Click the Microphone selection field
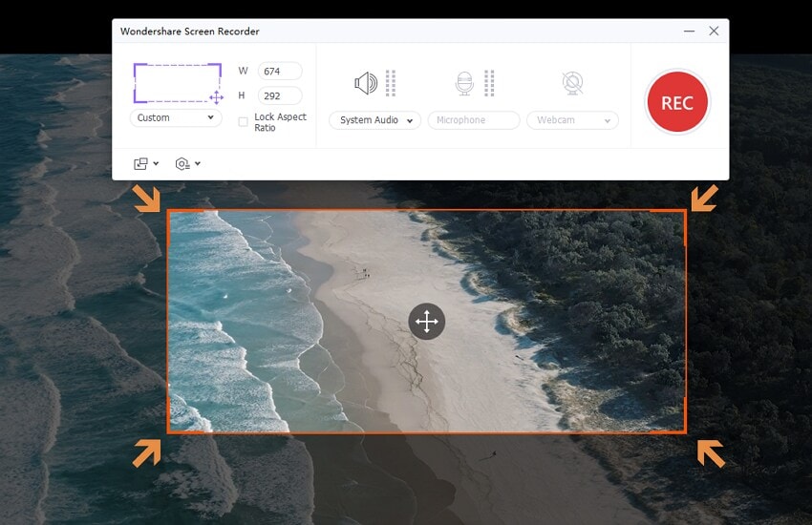Image resolution: width=812 pixels, height=525 pixels. pyautogui.click(x=474, y=120)
